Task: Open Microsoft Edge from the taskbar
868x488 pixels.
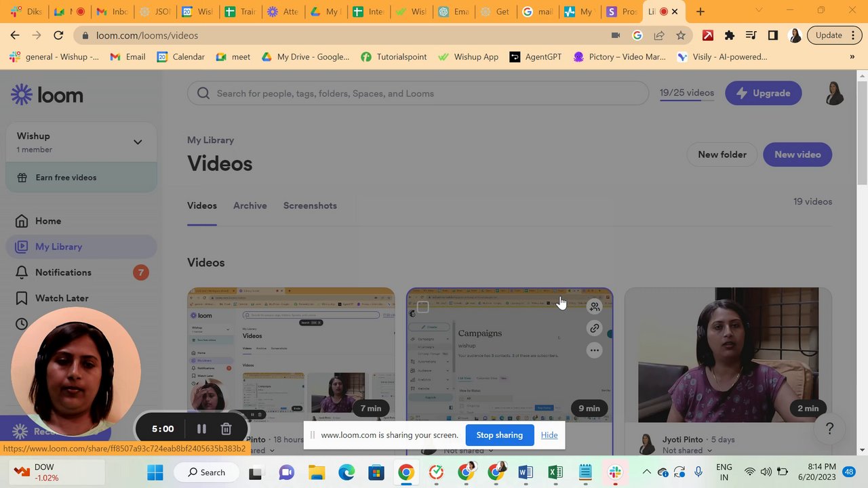Action: point(347,472)
